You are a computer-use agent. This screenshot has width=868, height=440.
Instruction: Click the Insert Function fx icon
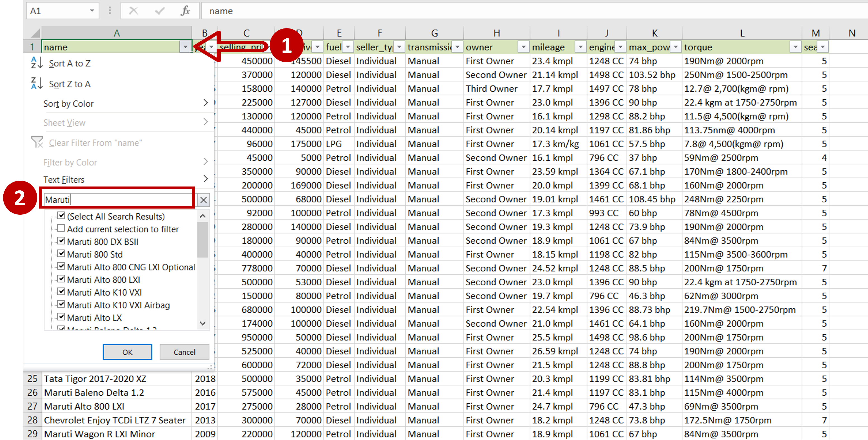coord(185,11)
